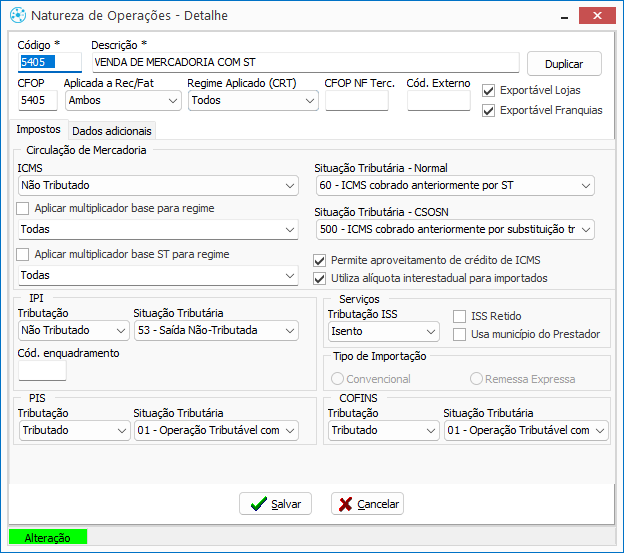Enable Aplicar multiplicador base para regime
This screenshot has width=624, height=553.
(x=23, y=208)
